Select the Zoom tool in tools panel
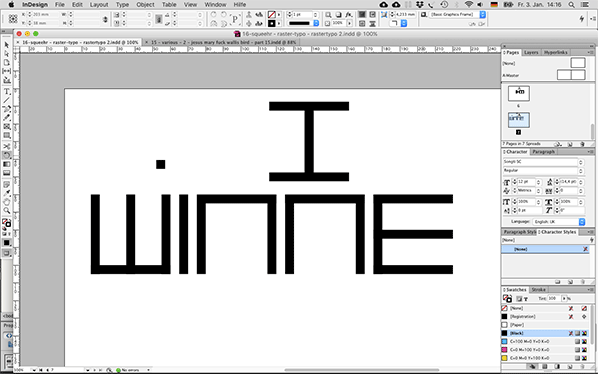 6,210
